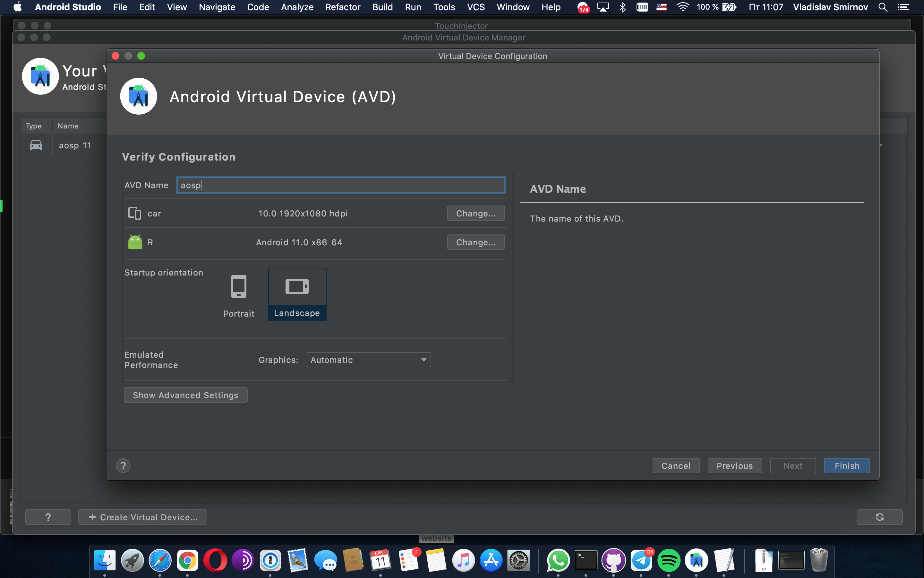This screenshot has height=578, width=924.
Task: Select Portrait startup orientation
Action: pyautogui.click(x=239, y=295)
